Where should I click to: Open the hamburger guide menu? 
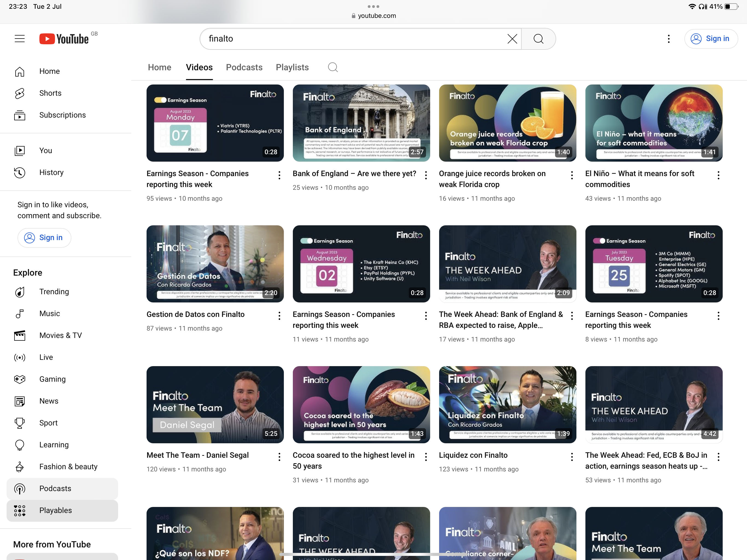tap(20, 39)
